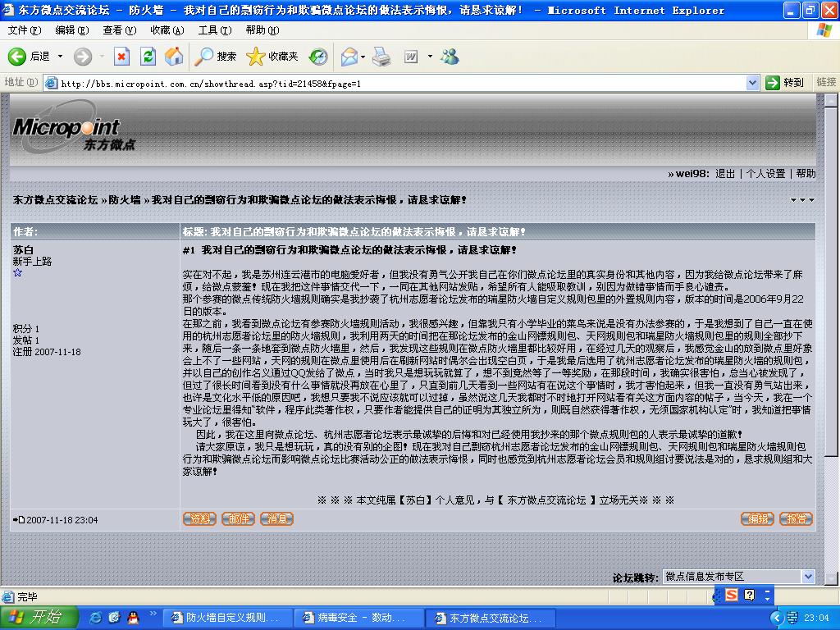Open the Mail button dropdown arrow
The height and width of the screenshot is (630, 840).
[363, 57]
